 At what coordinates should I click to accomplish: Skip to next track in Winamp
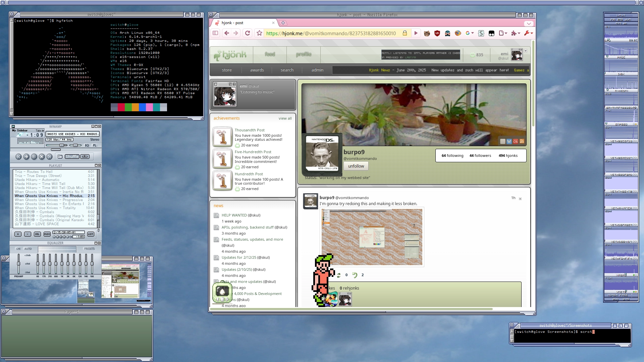(49, 157)
